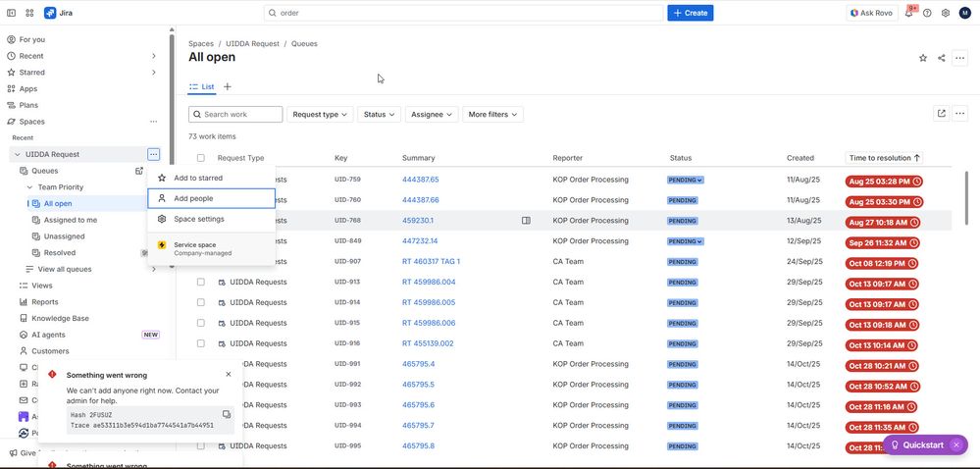Open the More filters dropdown

(492, 115)
